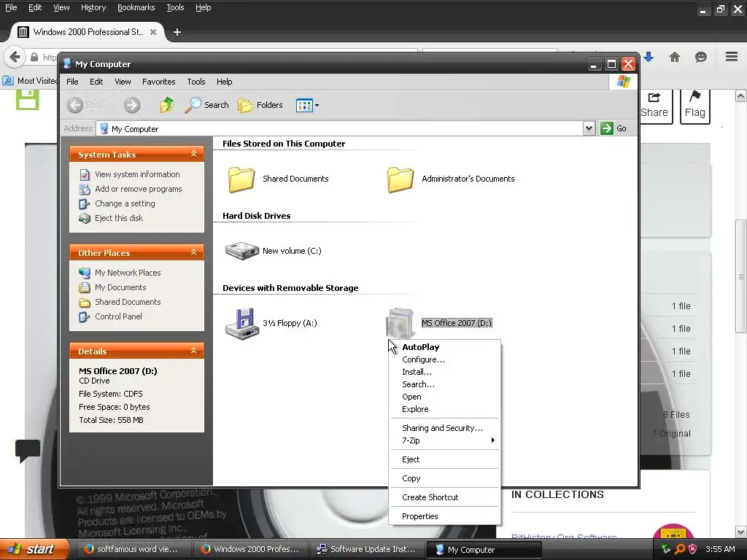
Task: Click the browser Home icon
Action: (675, 57)
